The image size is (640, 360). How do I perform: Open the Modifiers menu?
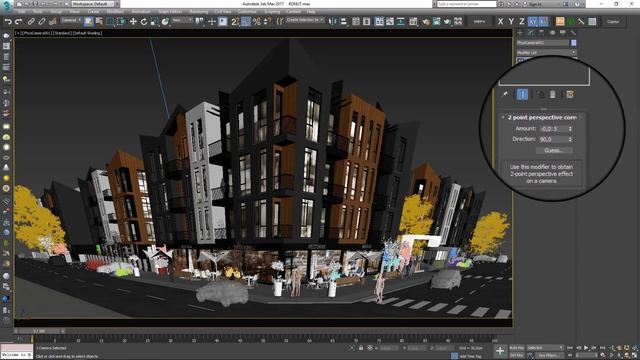(x=116, y=12)
